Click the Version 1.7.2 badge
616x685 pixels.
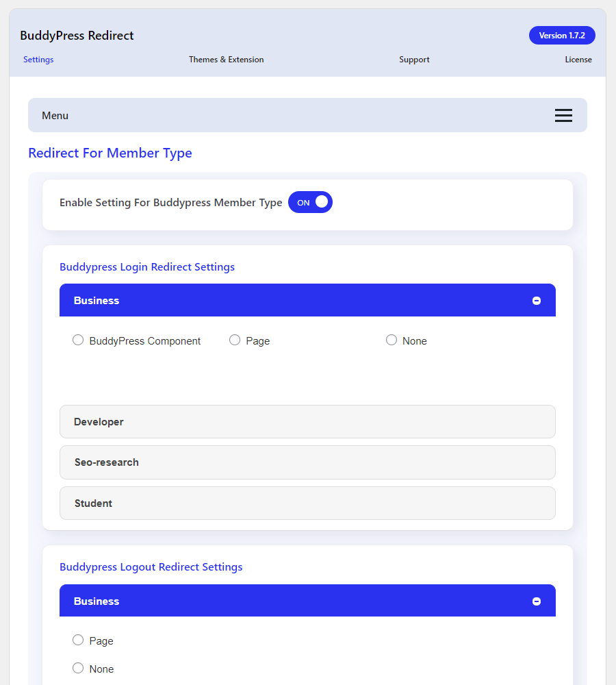562,35
